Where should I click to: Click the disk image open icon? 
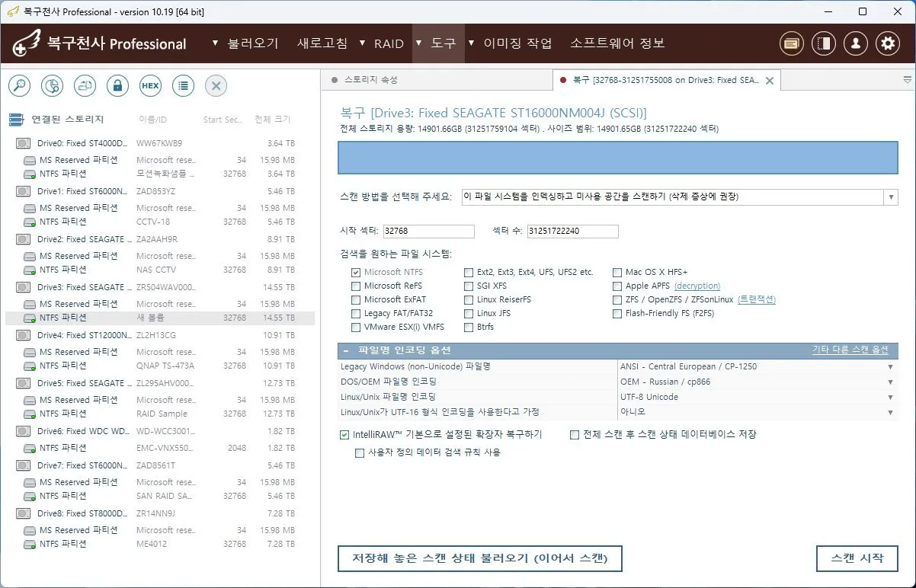(85, 86)
